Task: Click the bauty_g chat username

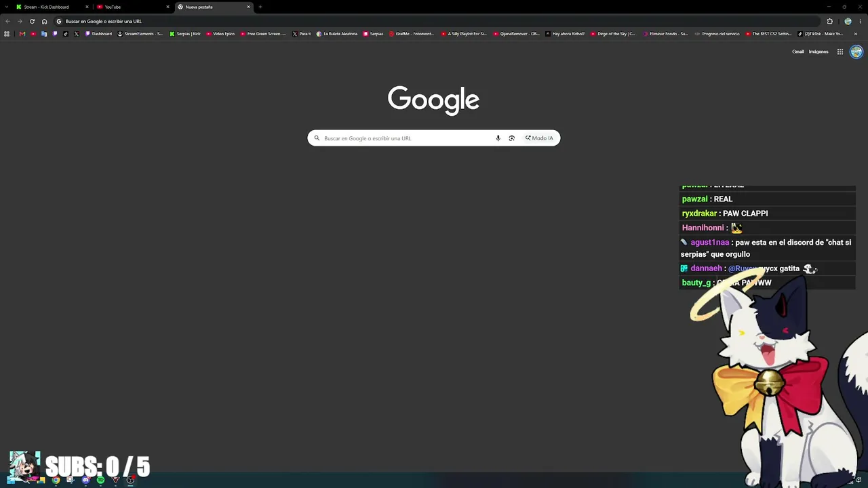Action: 696,283
